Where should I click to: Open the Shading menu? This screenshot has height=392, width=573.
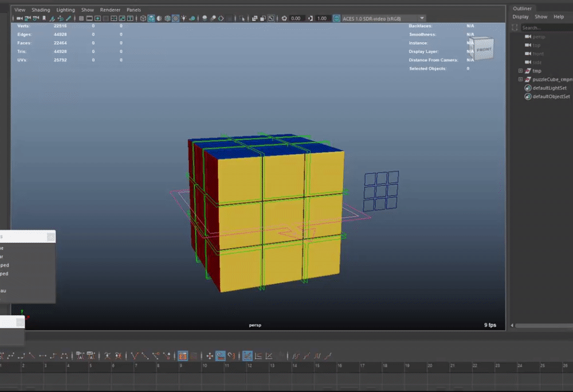click(41, 10)
